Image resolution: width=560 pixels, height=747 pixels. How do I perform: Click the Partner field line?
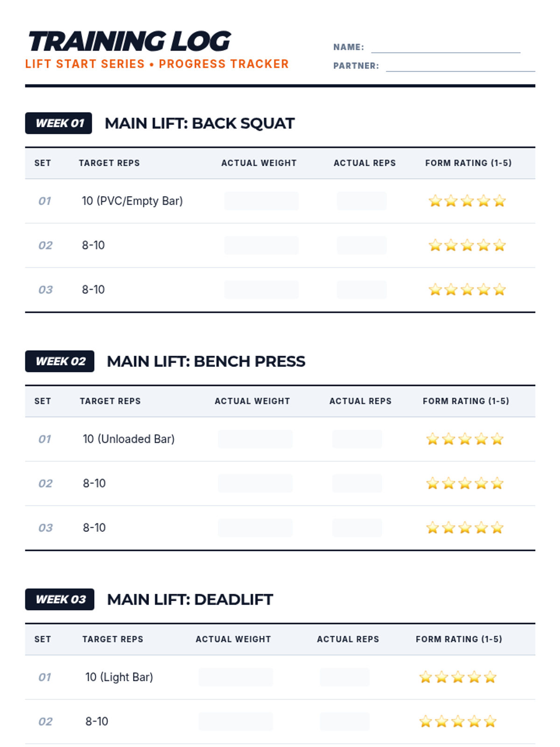coord(460,66)
